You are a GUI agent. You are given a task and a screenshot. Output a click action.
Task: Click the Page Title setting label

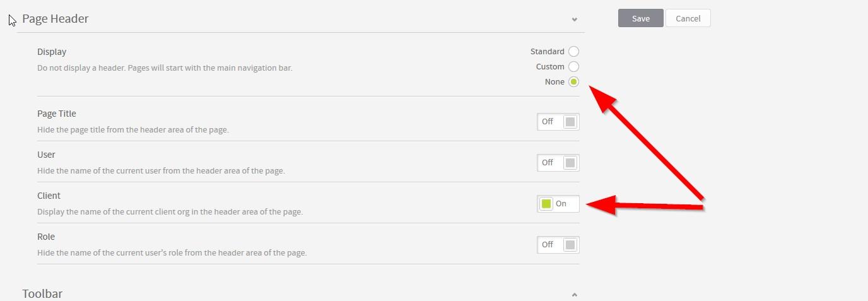(57, 114)
